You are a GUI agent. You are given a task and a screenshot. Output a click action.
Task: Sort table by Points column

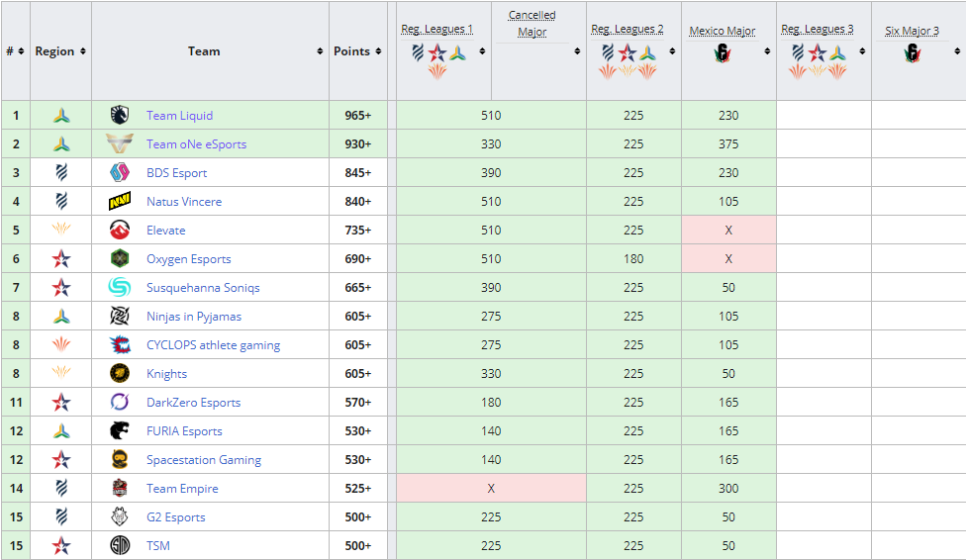click(378, 51)
